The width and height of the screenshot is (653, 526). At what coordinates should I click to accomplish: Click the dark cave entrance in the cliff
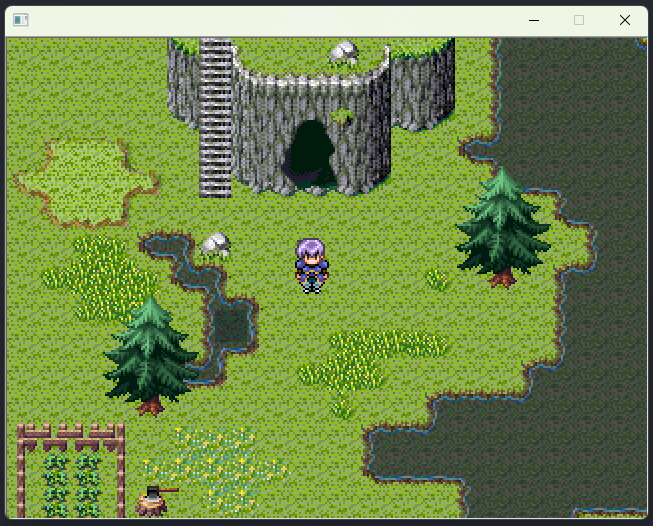pyautogui.click(x=310, y=154)
